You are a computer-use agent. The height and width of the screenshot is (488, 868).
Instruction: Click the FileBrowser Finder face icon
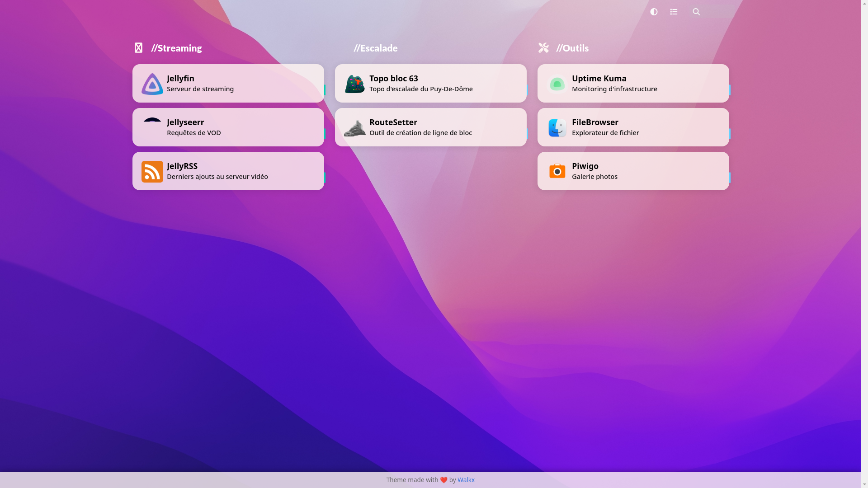[557, 128]
